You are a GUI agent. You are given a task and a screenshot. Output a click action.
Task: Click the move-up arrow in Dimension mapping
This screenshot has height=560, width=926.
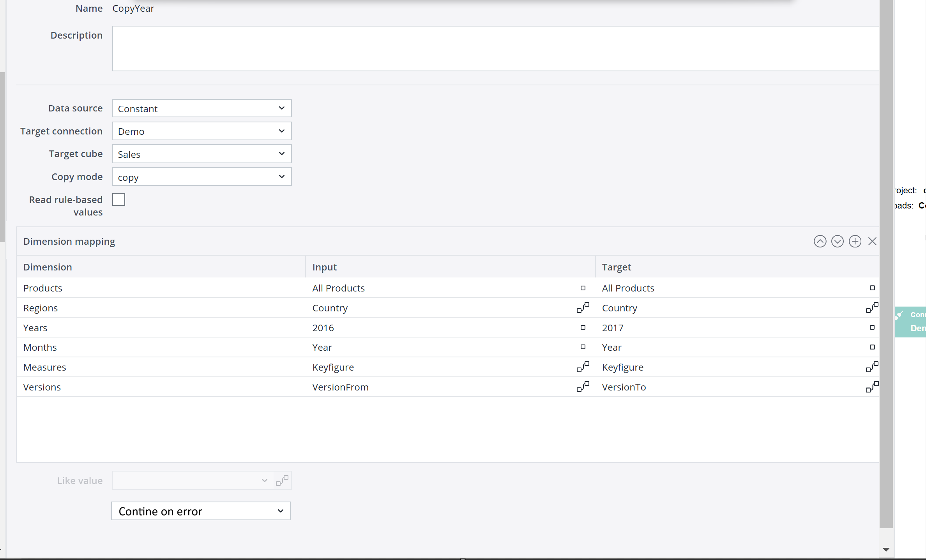tap(820, 241)
